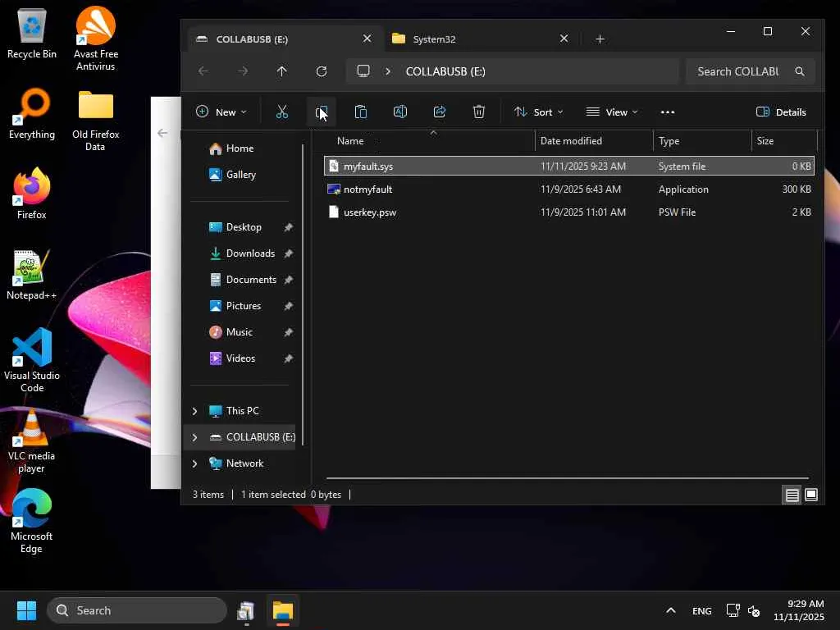840x630 pixels.
Task: Open the View dropdown menu
Action: click(x=612, y=112)
